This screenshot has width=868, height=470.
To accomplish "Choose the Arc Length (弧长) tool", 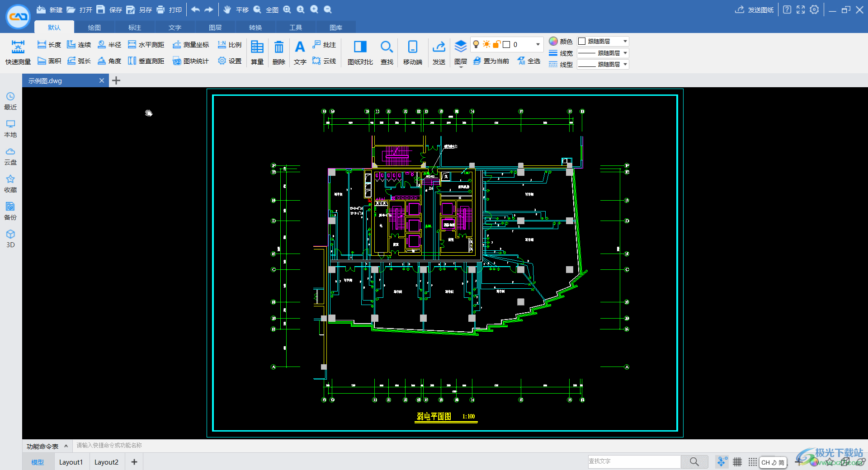I will pos(79,61).
